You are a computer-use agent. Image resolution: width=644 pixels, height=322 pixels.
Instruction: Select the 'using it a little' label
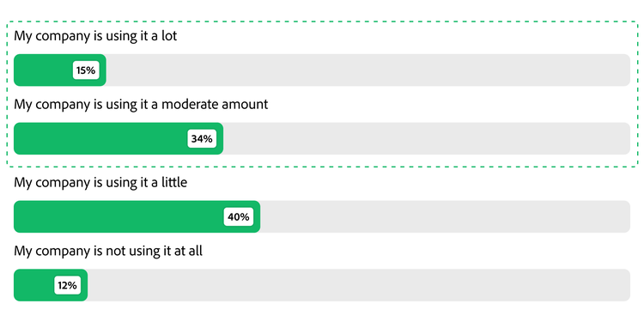[100, 182]
